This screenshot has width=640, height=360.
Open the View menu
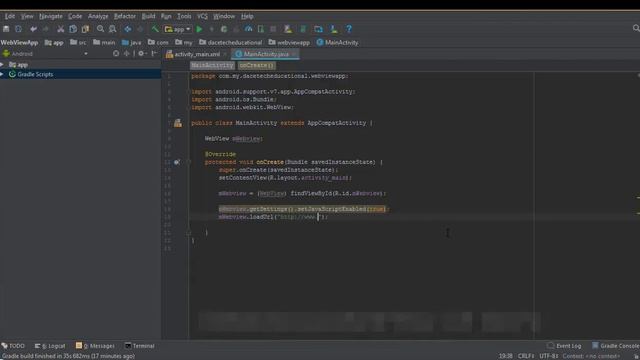27,16
